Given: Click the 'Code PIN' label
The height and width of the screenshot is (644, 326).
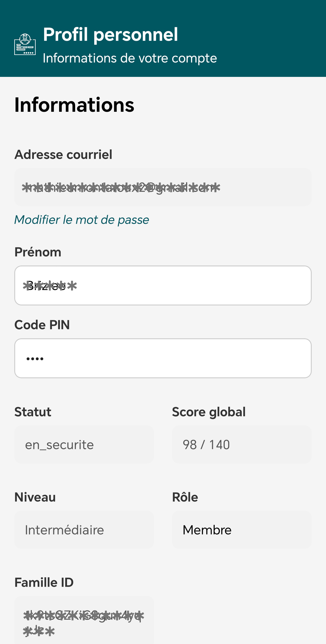Looking at the screenshot, I should click(x=42, y=325).
